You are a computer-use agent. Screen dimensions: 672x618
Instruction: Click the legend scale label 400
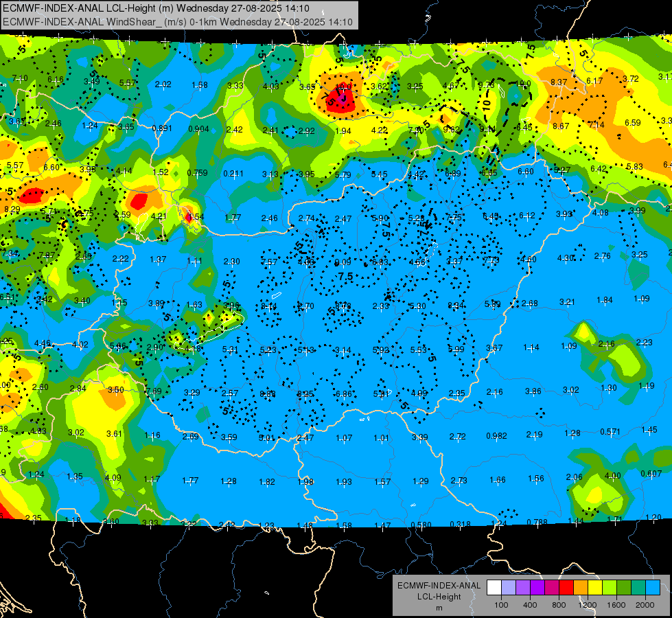point(530,605)
